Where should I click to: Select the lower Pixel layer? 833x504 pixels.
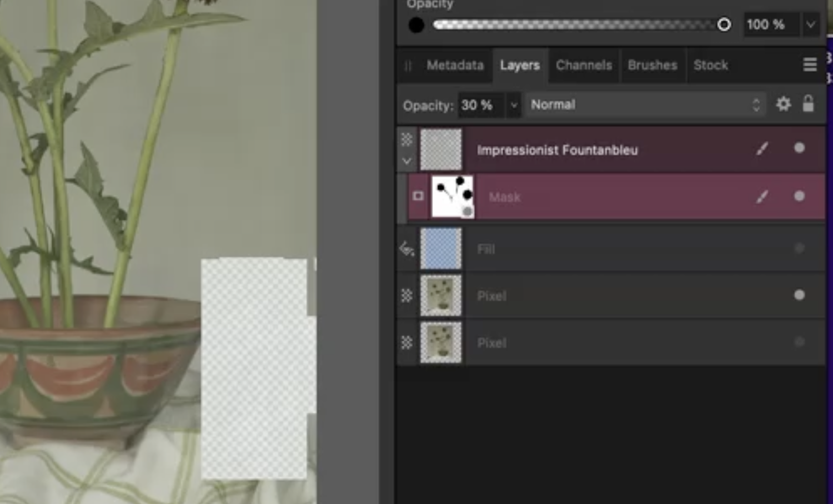pos(583,342)
